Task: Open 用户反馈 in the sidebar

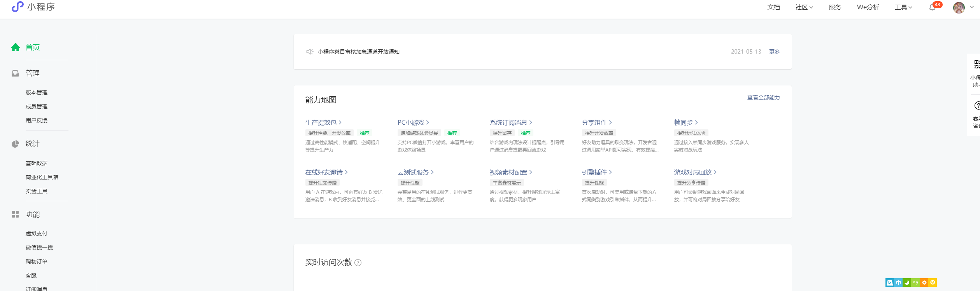Action: click(37, 120)
